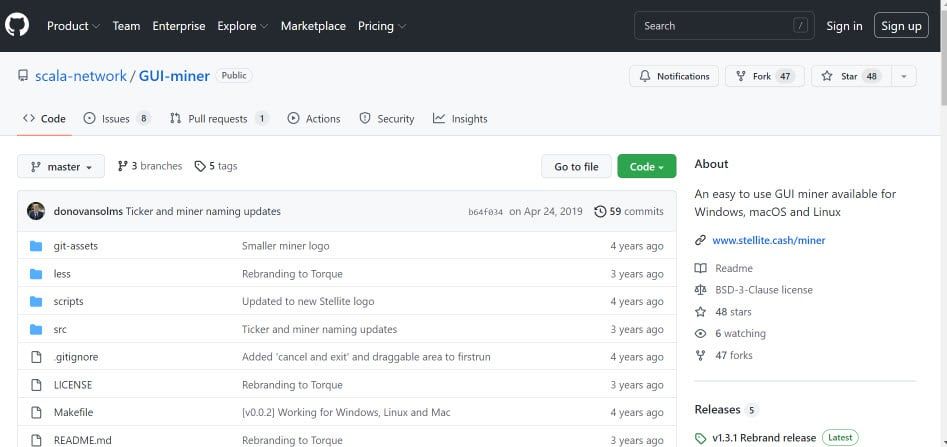947x447 pixels.
Task: Open the 'Ticker and miner naming updates' latest commit message
Action: (203, 211)
